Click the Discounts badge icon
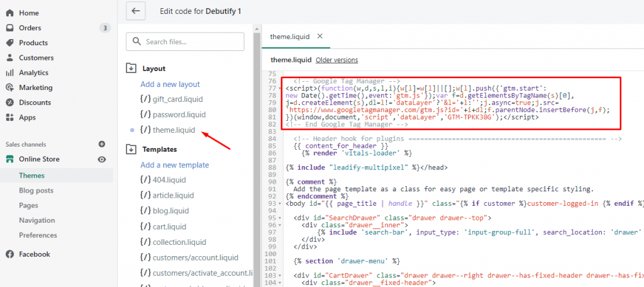Viewport: 644px width, 287px height. [x=10, y=103]
